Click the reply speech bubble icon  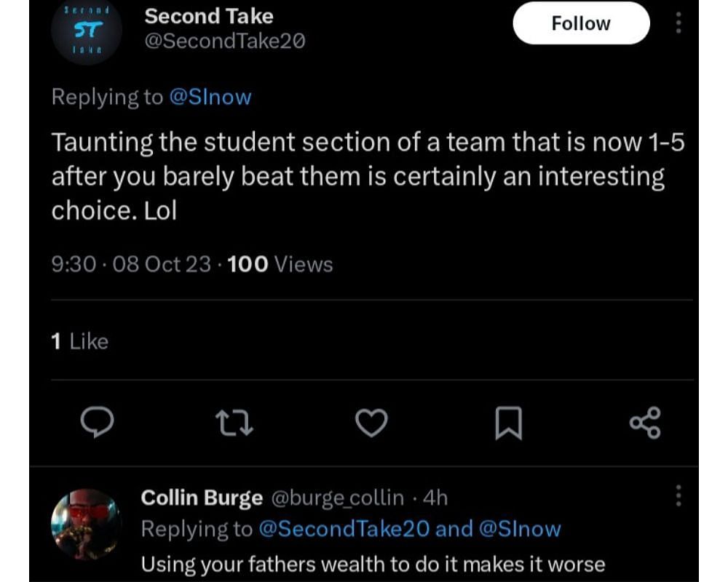(x=95, y=423)
